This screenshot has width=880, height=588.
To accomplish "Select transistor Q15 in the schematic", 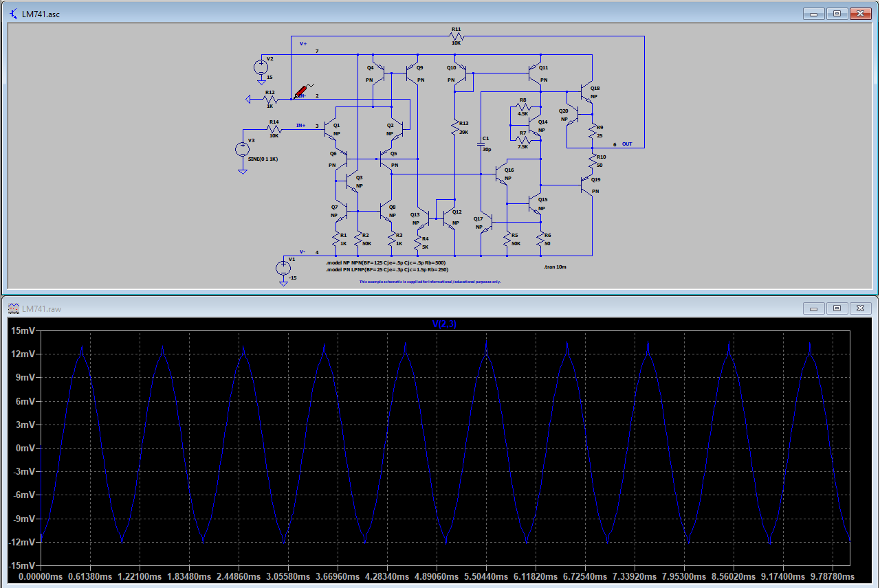I will click(536, 203).
